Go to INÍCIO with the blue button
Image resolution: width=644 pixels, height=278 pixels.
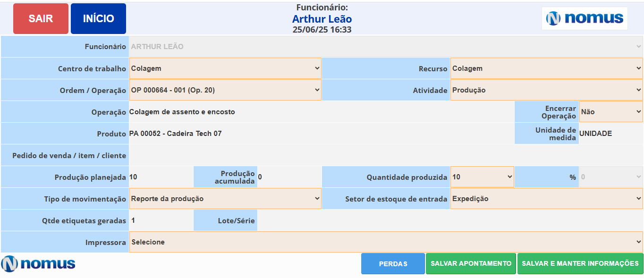98,19
